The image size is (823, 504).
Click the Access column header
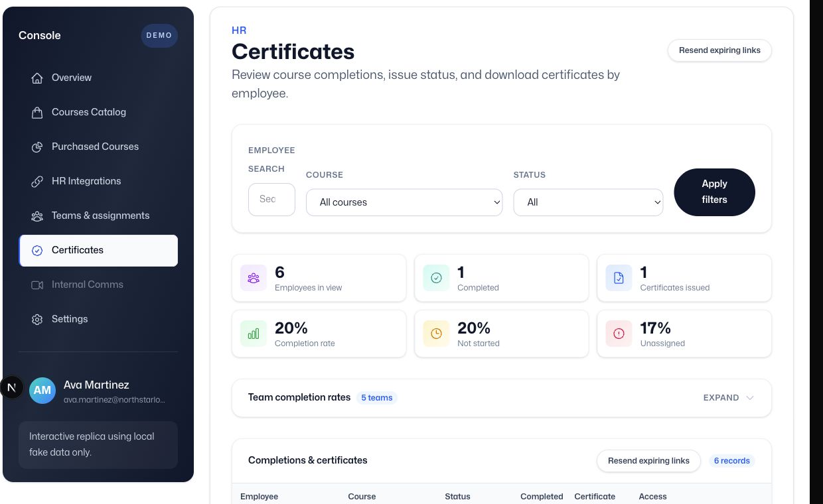tap(652, 496)
